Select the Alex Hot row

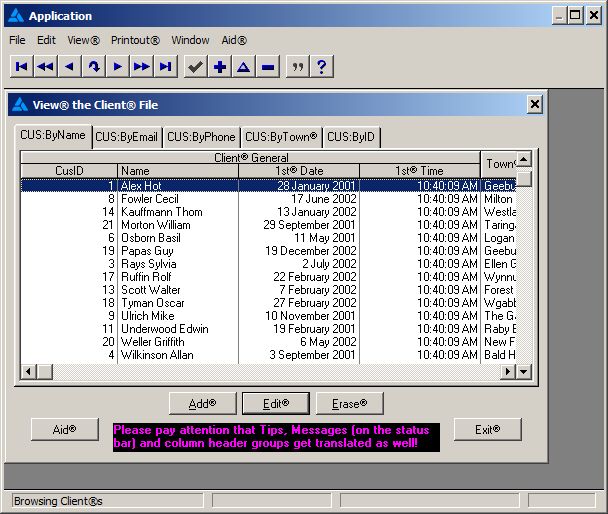tap(268, 186)
